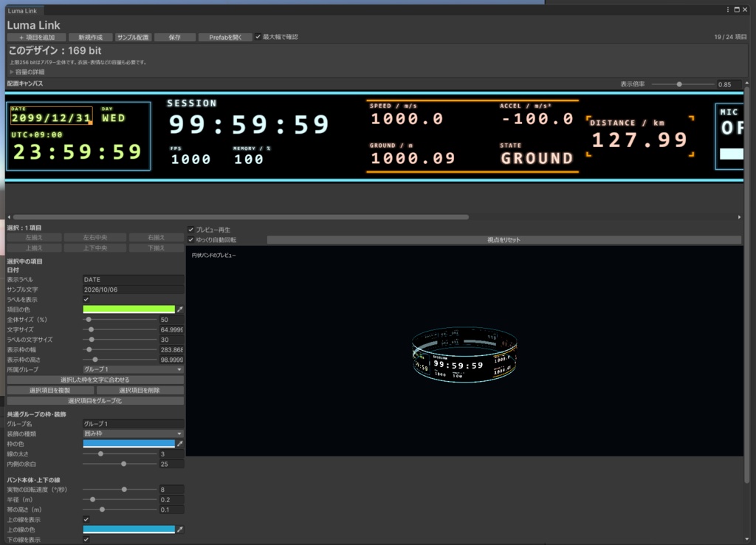
Task: Click the 選択項目をグループ化 button
Action: [x=95, y=401]
